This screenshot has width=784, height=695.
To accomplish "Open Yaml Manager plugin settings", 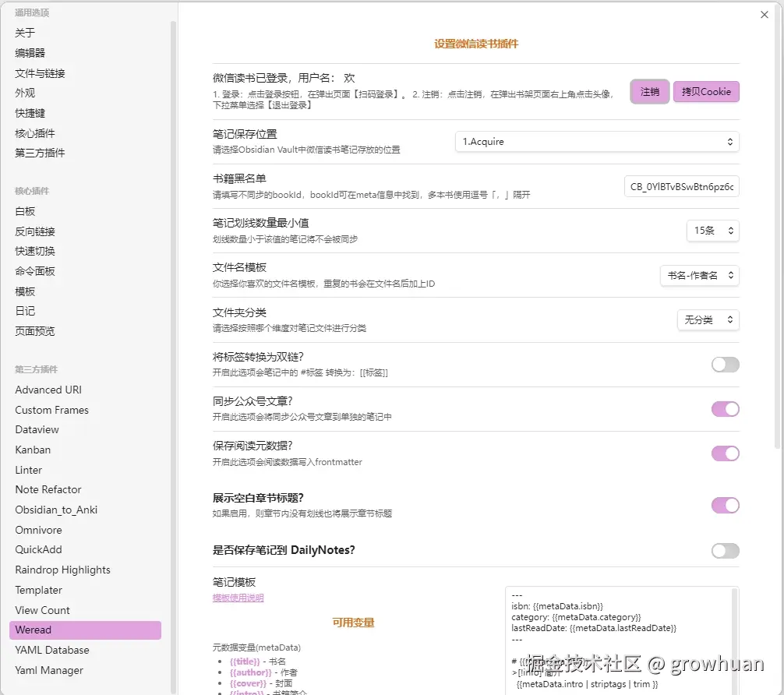I will click(49, 671).
